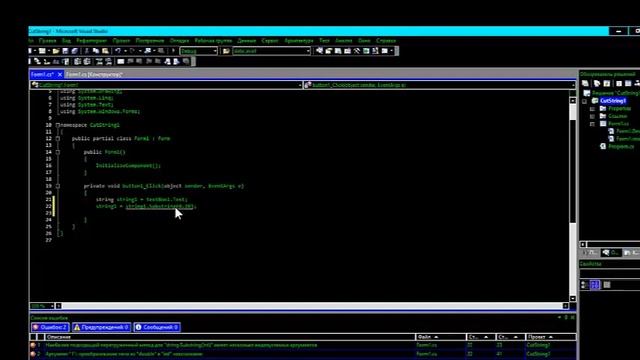Viewport: 640px width, 360px height.
Task: Toggle the Ошибок: 2 errors filter
Action: (50, 327)
